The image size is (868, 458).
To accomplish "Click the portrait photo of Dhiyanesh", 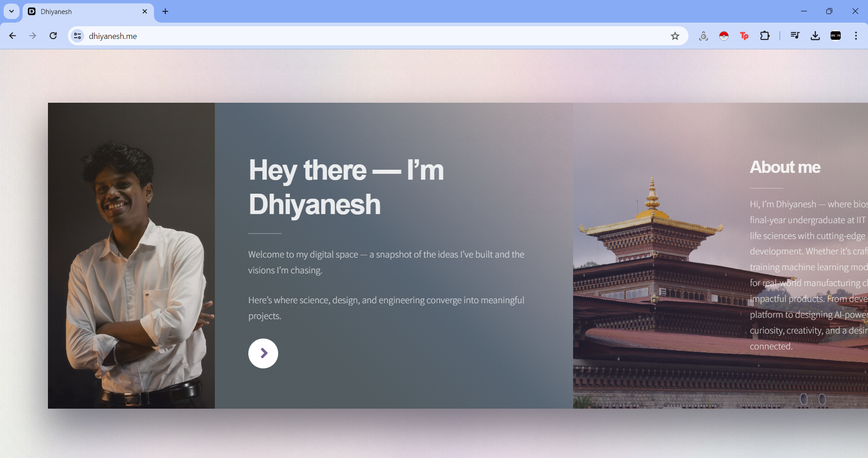I will pyautogui.click(x=131, y=256).
